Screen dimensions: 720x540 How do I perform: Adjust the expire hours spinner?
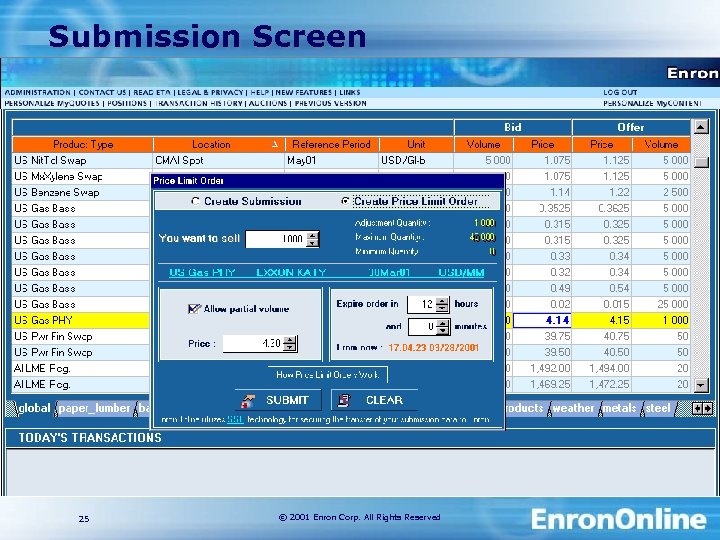442,304
